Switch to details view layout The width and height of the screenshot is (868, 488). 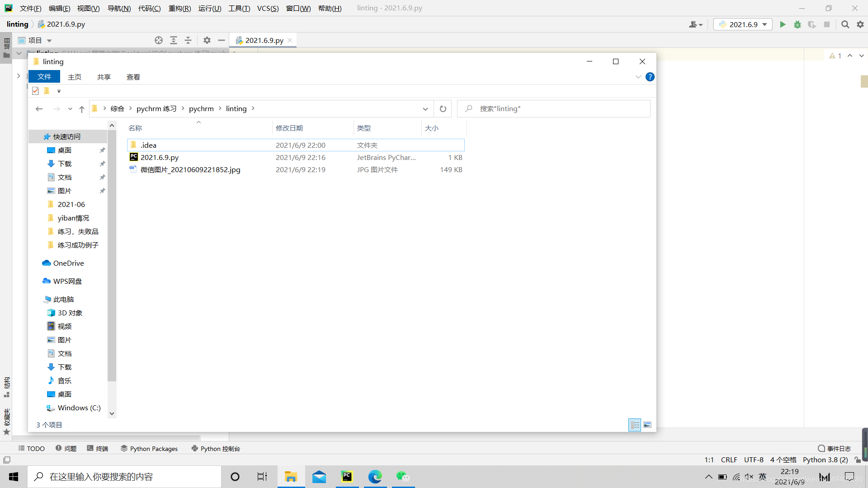(635, 425)
